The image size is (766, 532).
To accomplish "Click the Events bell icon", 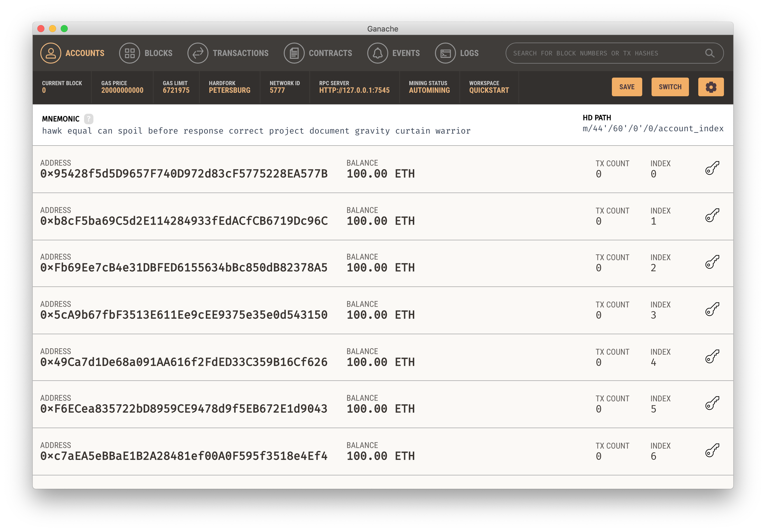I will coord(377,53).
